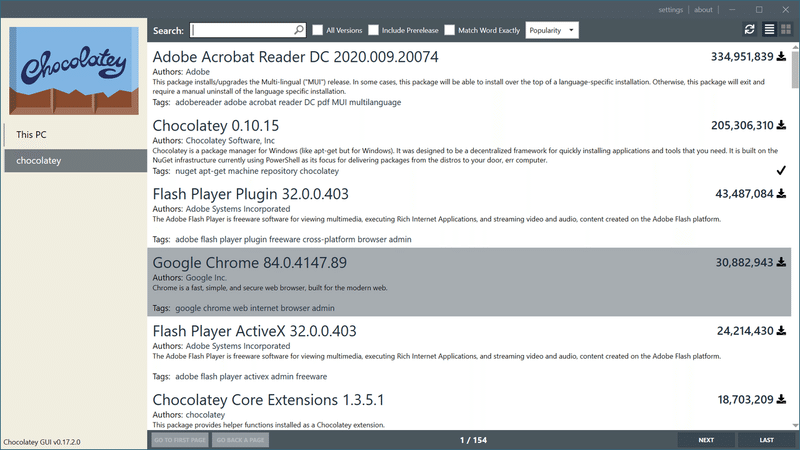Open Chocolatey Core Extensions 1.3.5.1 package
The image size is (800, 450).
coord(268,399)
